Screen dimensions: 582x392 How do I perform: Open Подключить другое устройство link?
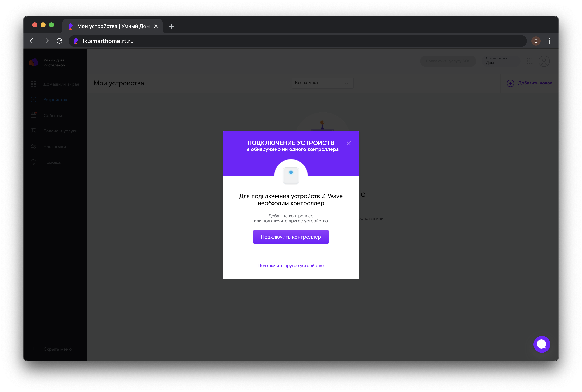tap(291, 266)
